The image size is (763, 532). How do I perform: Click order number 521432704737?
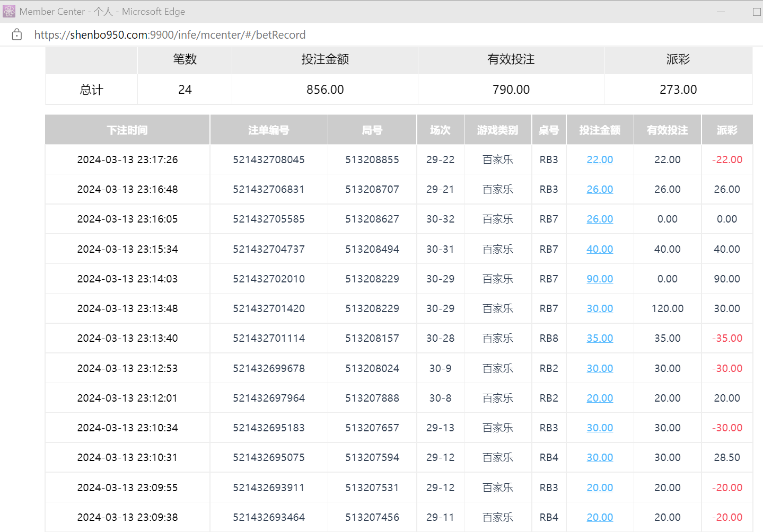point(269,249)
